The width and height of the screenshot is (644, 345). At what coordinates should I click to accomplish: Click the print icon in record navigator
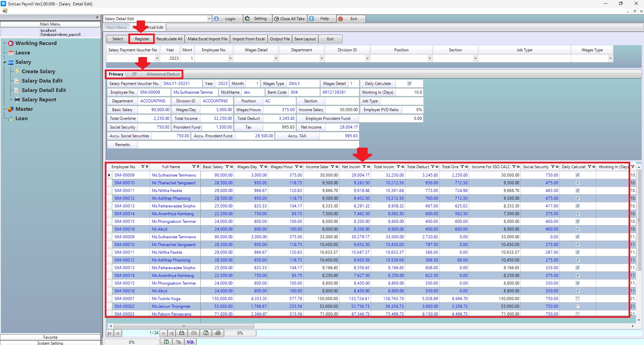point(218,333)
